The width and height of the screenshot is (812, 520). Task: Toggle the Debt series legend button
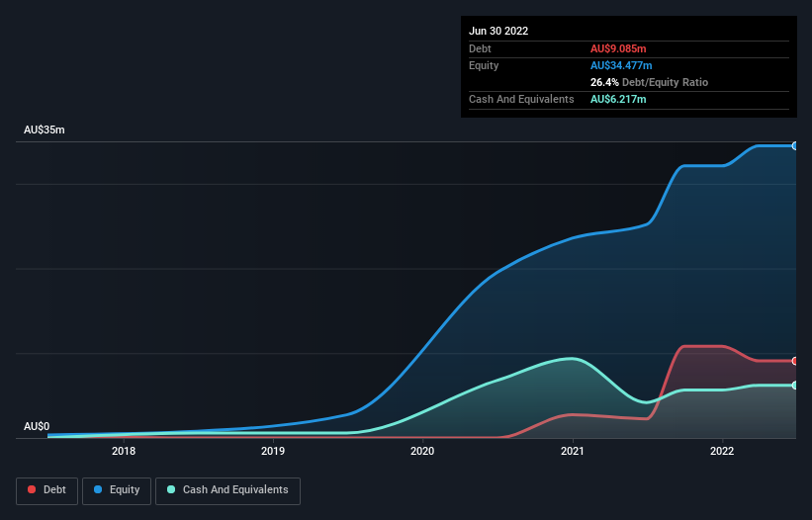[46, 490]
